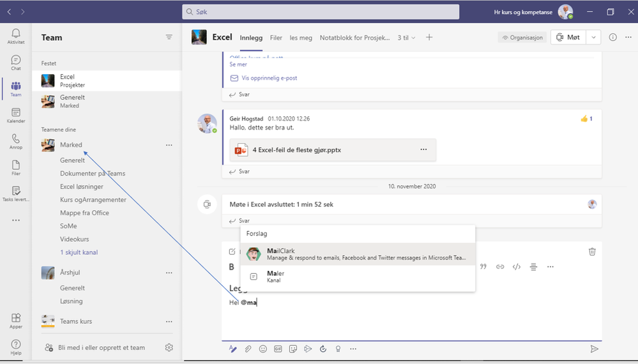Insert link in message toolbar

point(500,266)
